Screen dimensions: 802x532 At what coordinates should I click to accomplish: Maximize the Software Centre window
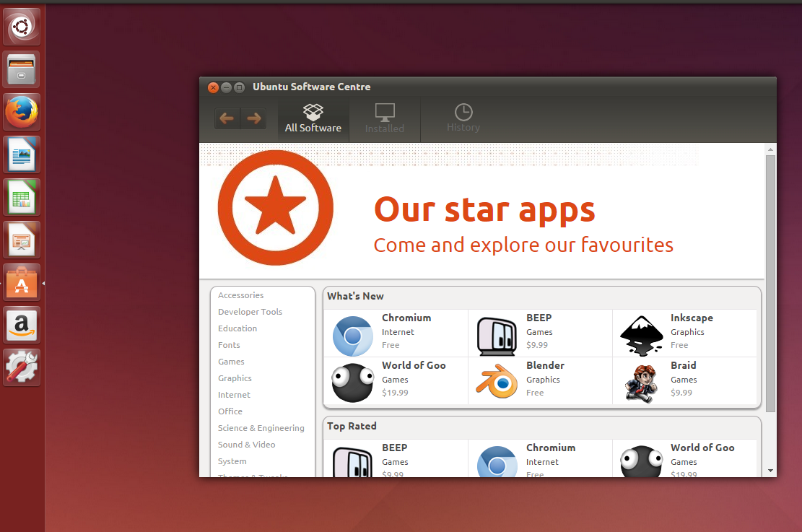click(239, 87)
